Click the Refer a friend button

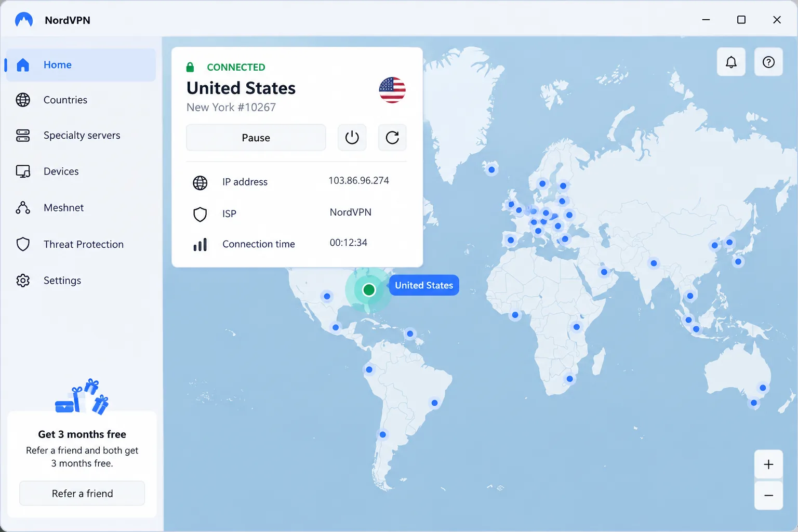tap(82, 494)
